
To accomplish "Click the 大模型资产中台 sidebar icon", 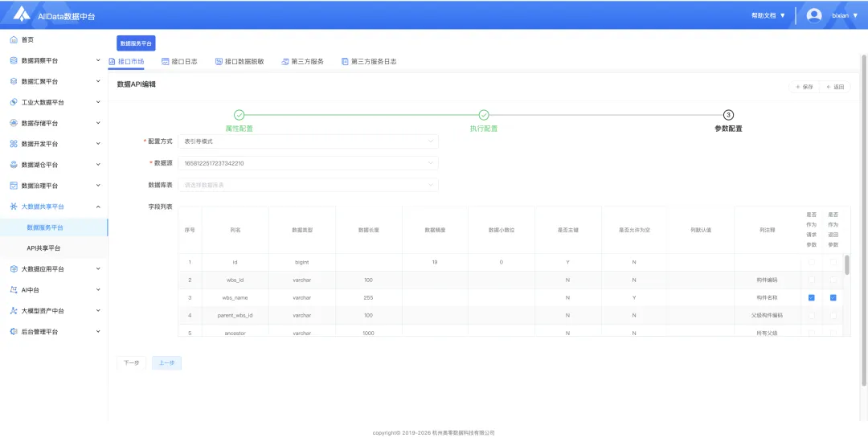I will [x=14, y=311].
